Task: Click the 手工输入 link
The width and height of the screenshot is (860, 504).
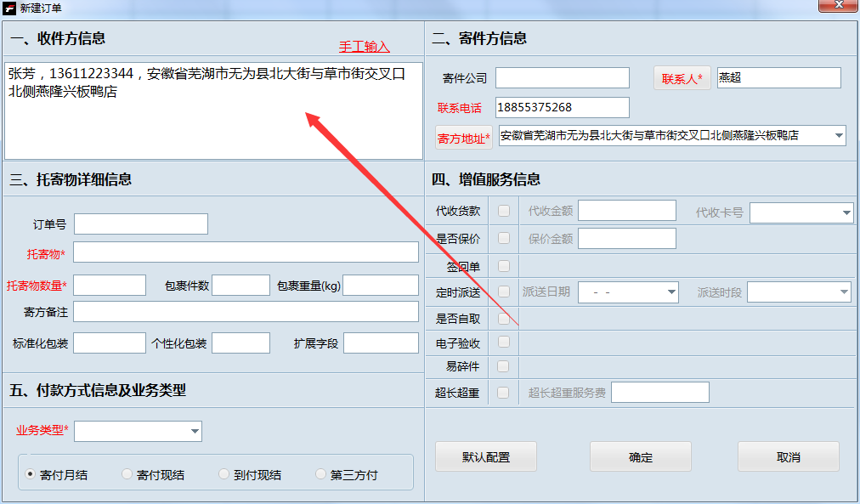Action: point(363,45)
